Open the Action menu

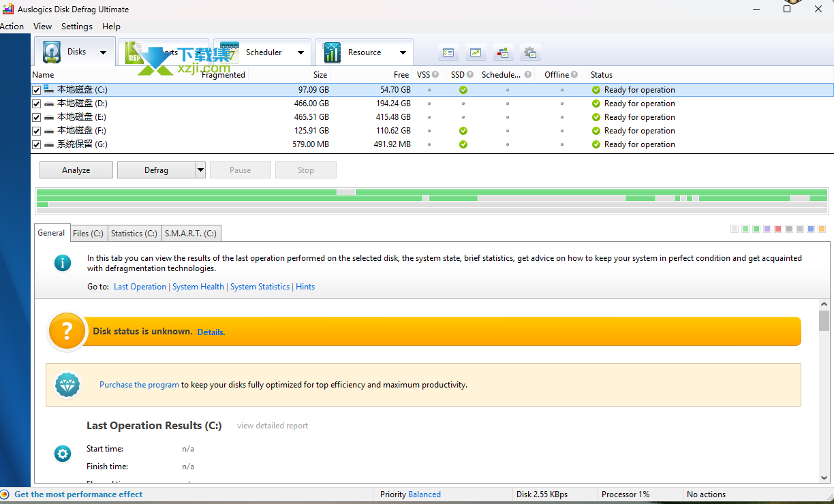[x=12, y=27]
